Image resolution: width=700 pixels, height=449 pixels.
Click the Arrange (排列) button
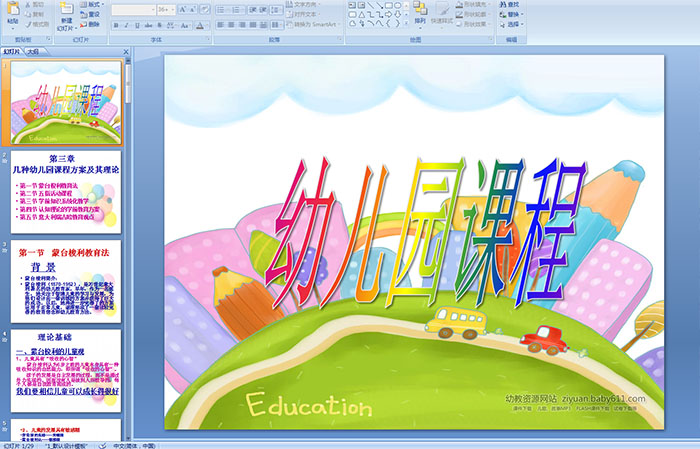pyautogui.click(x=420, y=13)
